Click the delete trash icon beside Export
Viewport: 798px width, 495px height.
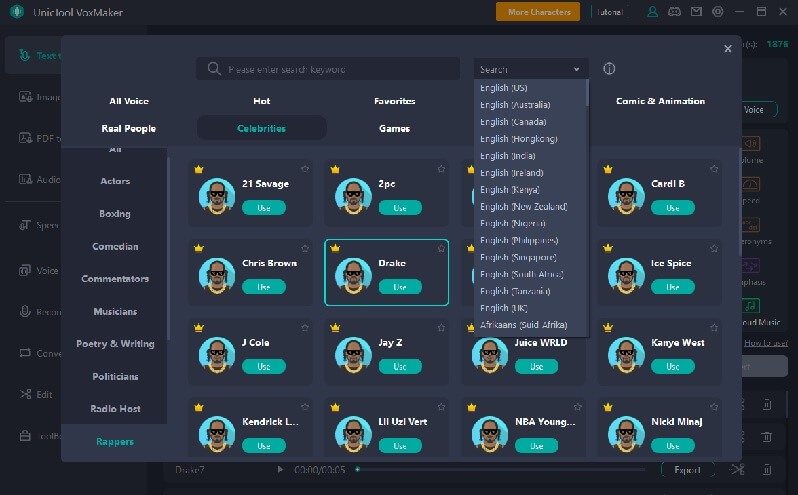click(767, 470)
